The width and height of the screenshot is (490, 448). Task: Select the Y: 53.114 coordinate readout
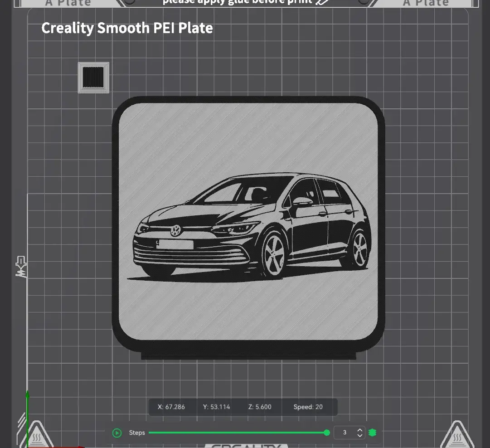(217, 407)
